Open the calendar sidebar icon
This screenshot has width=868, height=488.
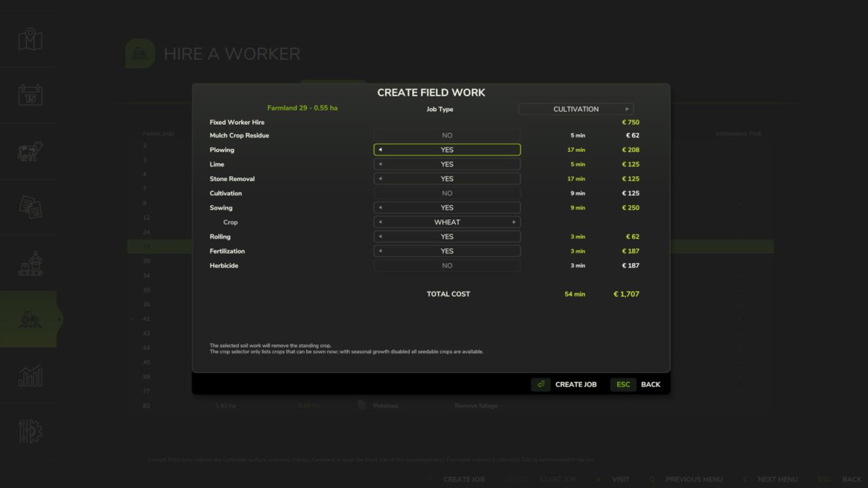coord(30,95)
